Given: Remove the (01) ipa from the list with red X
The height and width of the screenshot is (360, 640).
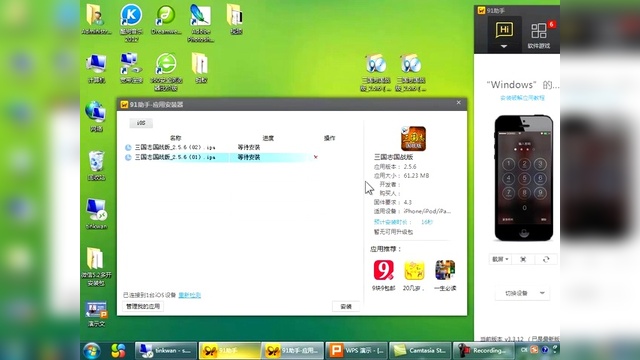Looking at the screenshot, I should tap(316, 157).
